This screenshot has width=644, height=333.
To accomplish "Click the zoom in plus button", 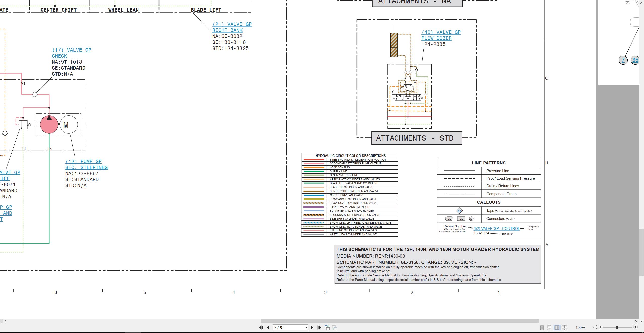I will pos(635,327).
